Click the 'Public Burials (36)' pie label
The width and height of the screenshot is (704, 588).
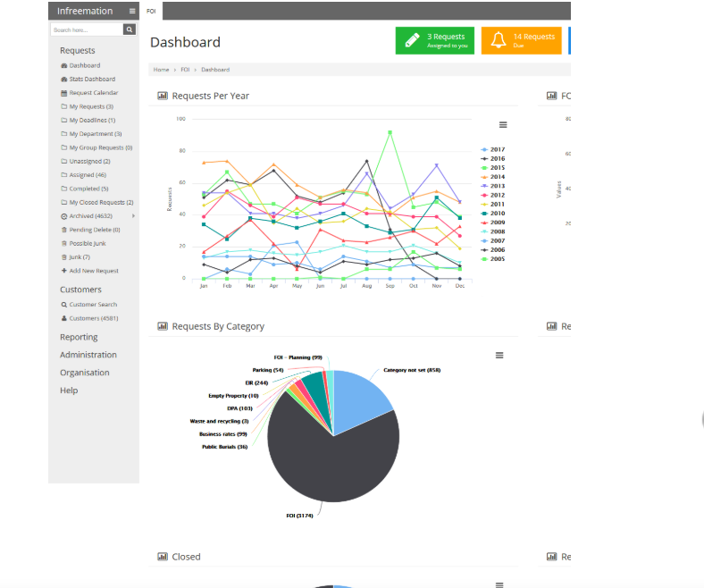click(x=224, y=447)
